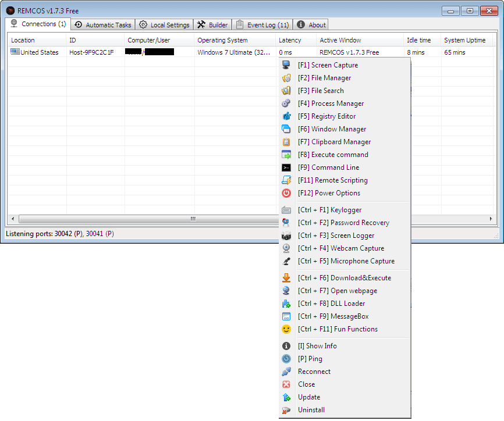Image resolution: width=504 pixels, height=421 pixels.
Task: Choose [F2] File Manager from menu
Action: (x=345, y=78)
